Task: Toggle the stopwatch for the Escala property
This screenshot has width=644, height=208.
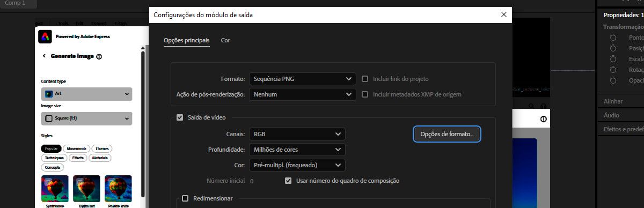Action: (x=613, y=59)
